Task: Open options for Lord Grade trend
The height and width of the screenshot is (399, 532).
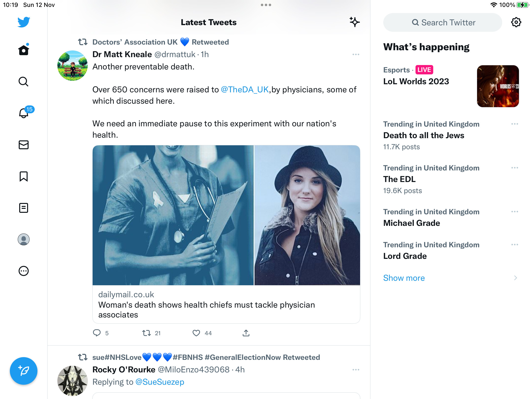Action: coord(515,245)
